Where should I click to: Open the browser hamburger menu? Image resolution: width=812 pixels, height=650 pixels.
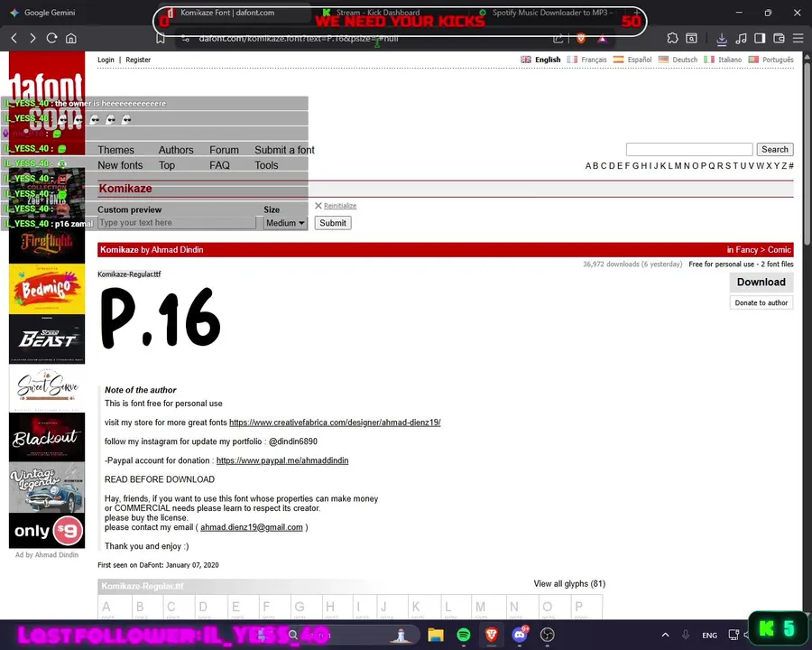tap(798, 38)
